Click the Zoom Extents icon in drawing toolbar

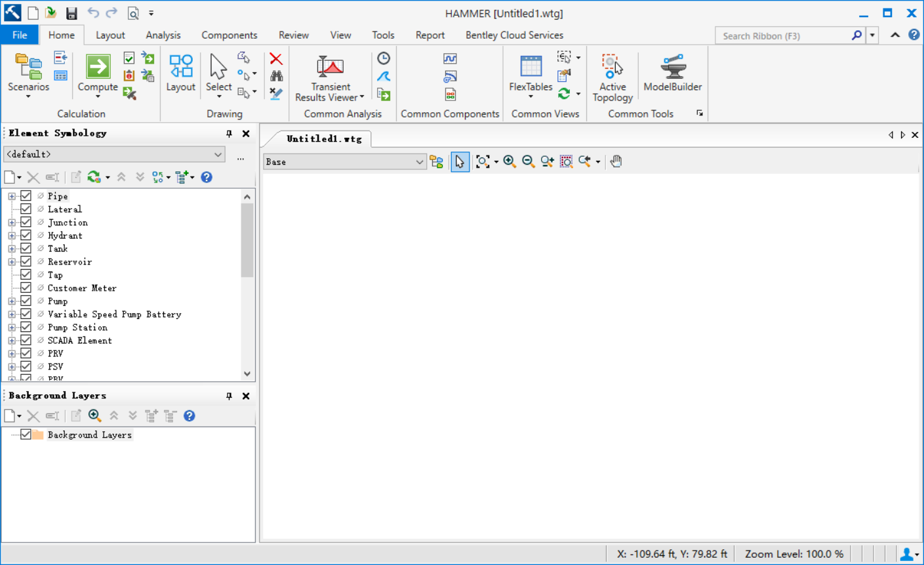tap(483, 161)
